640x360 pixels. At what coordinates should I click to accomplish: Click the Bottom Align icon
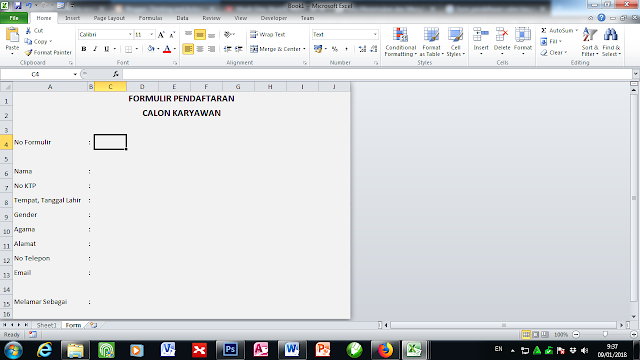click(x=211, y=35)
